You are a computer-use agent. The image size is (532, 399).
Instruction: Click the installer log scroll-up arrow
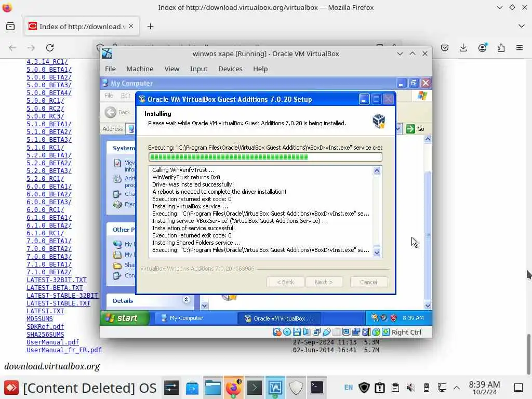(377, 170)
